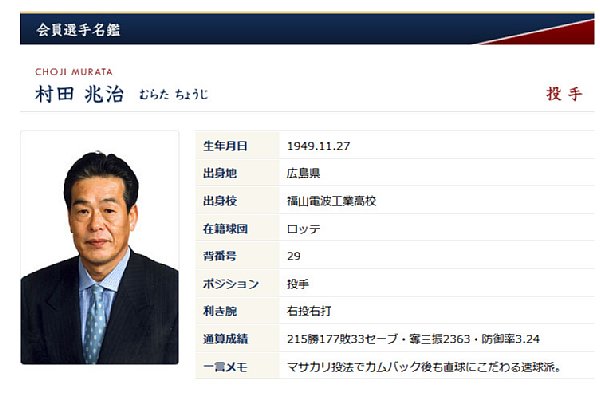Select the CHOJI MURATA romanized name
The height and width of the screenshot is (393, 600).
click(x=74, y=72)
